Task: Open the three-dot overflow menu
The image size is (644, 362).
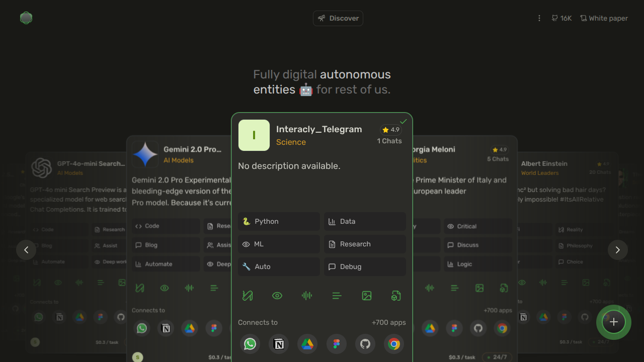Action: tap(539, 18)
